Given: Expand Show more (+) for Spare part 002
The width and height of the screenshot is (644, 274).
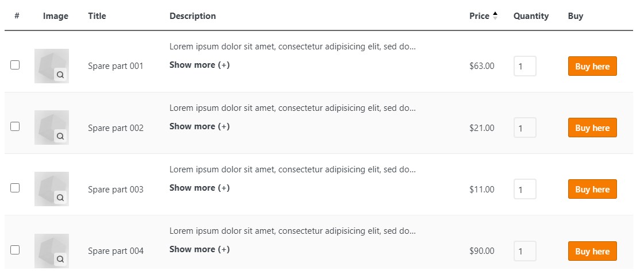Looking at the screenshot, I should (x=199, y=126).
